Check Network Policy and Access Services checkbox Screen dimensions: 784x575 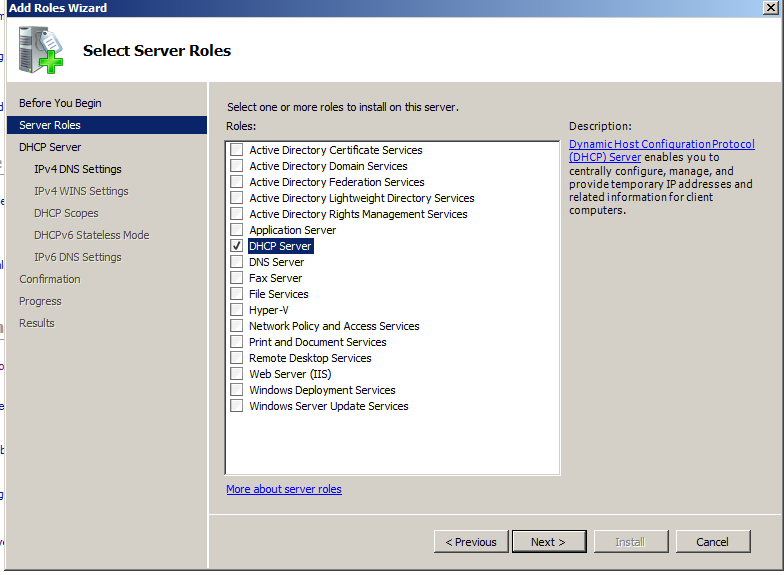[x=236, y=326]
